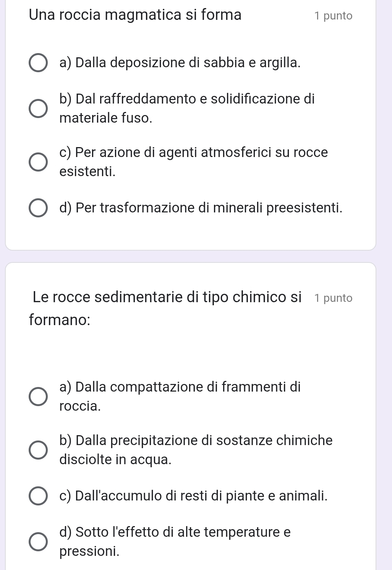The width and height of the screenshot is (392, 570).
Task: Select radio 'Per trasformazione di minerali preesistenti'
Action: [x=39, y=208]
